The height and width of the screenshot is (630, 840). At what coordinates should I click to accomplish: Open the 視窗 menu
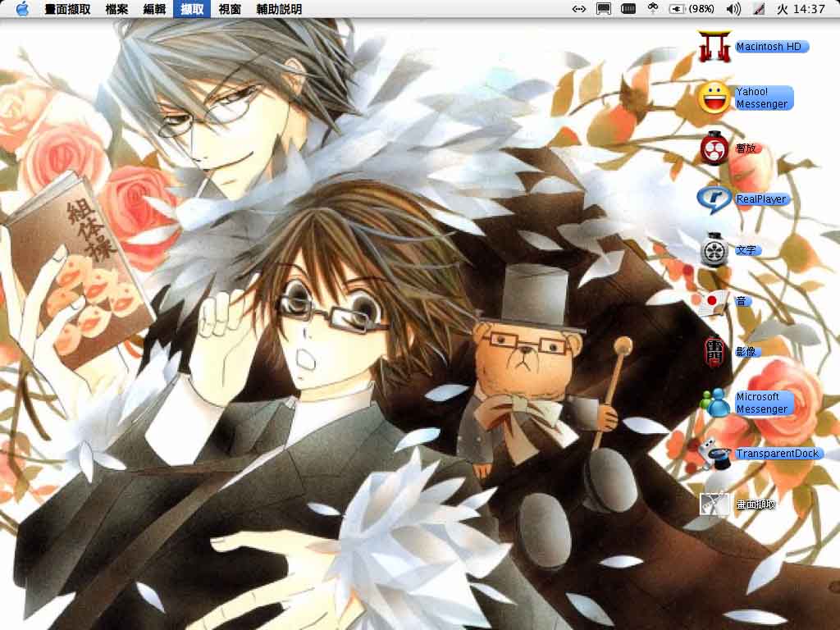[230, 9]
